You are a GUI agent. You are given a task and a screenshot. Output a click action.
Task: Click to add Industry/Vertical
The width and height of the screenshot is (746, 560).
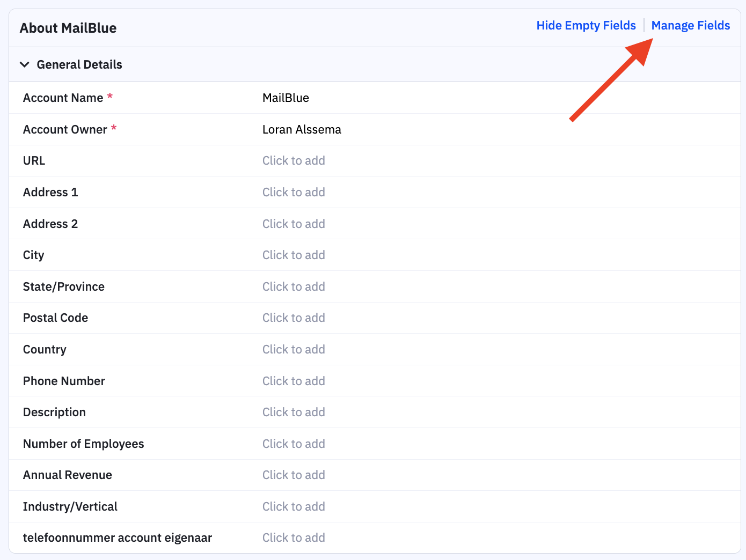294,507
